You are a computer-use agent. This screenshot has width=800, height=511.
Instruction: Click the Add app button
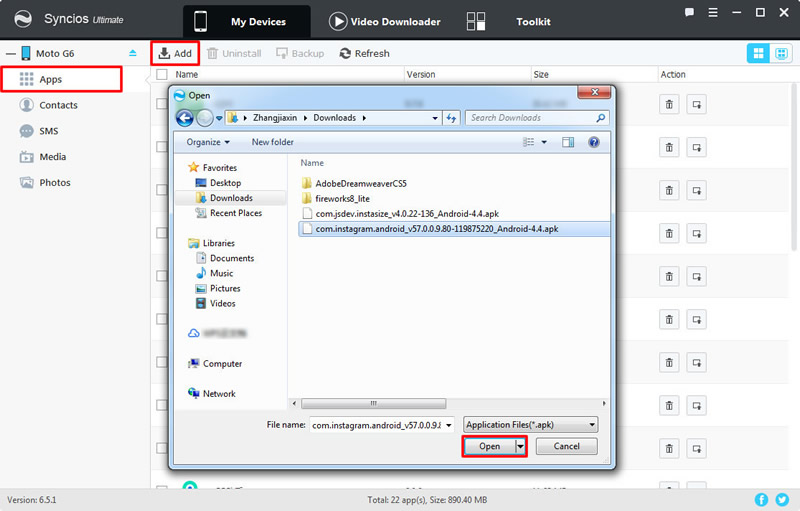[175, 53]
